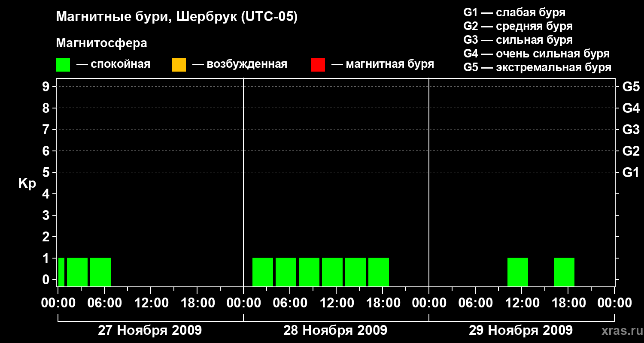Click the G3 label on the right axis
This screenshot has height=343, width=644.
click(x=631, y=129)
